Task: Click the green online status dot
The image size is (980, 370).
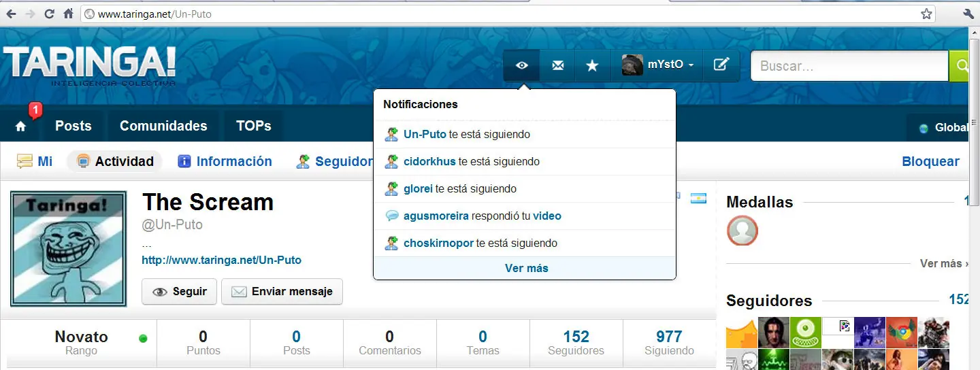Action: [143, 338]
